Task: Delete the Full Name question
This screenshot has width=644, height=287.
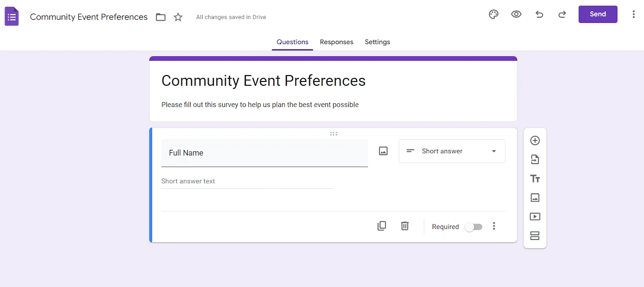Action: [405, 226]
